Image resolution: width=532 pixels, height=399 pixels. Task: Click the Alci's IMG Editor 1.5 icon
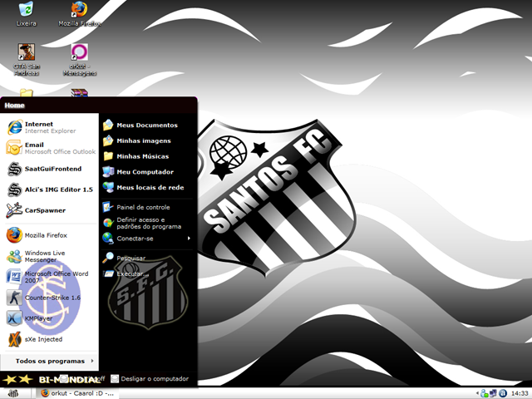pos(15,190)
